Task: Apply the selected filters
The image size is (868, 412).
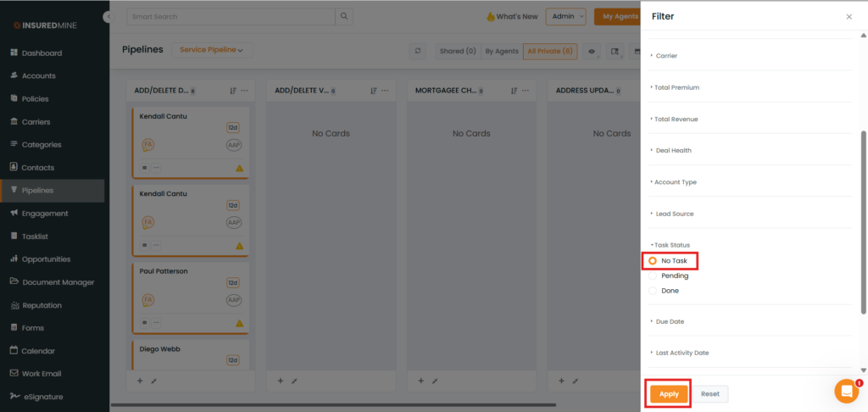Action: click(669, 394)
